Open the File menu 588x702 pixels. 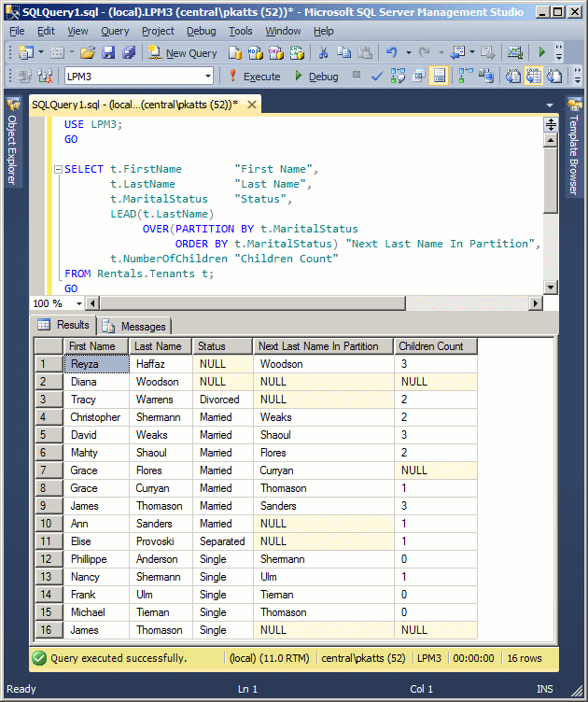[x=17, y=31]
